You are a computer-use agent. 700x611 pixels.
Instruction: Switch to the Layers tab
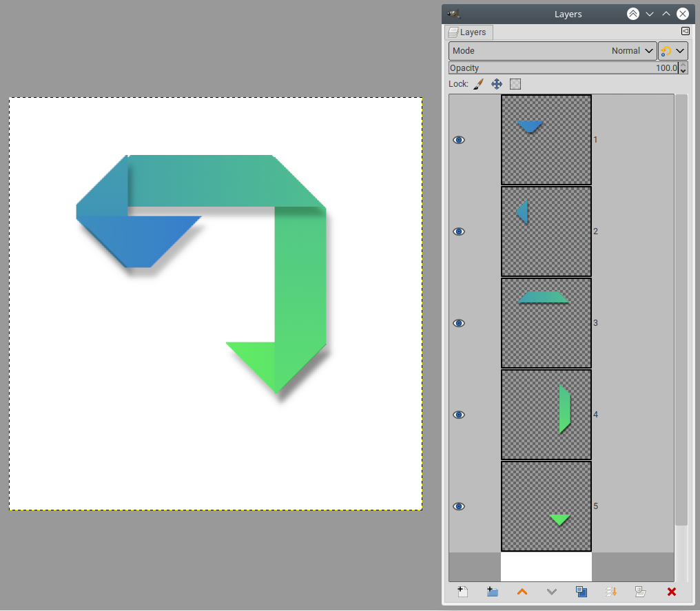[x=469, y=32]
